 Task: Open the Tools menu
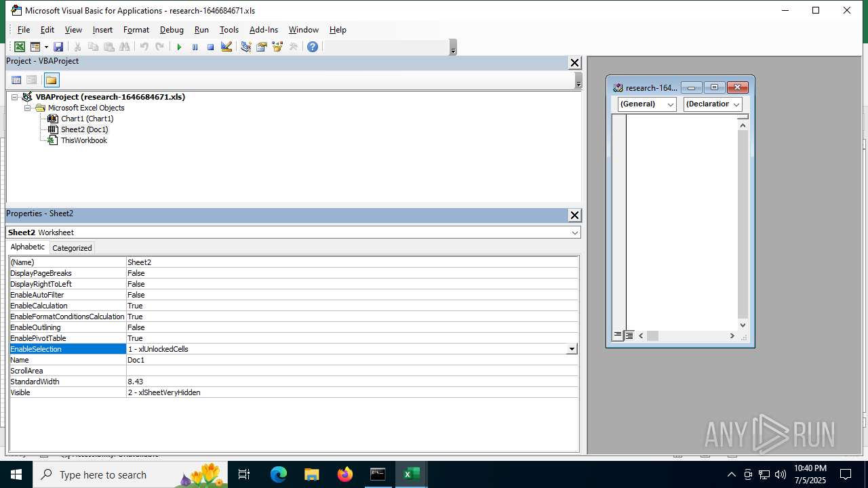229,30
